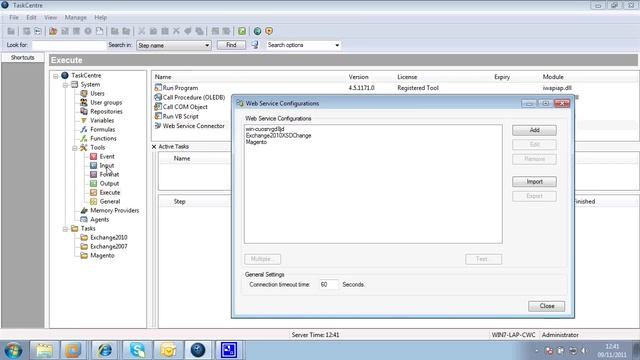Screen dimensions: 640x360
Task: Collapse the System tree node
Action: coord(65,85)
